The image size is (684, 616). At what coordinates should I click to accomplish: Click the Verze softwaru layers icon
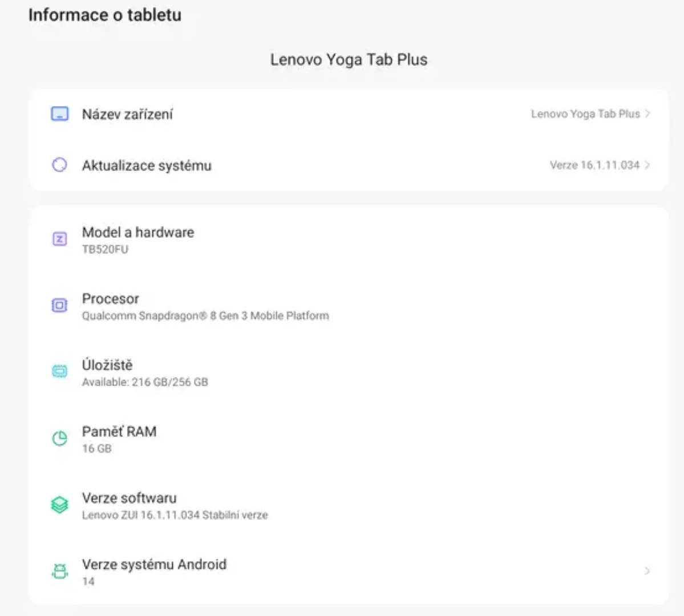point(60,505)
